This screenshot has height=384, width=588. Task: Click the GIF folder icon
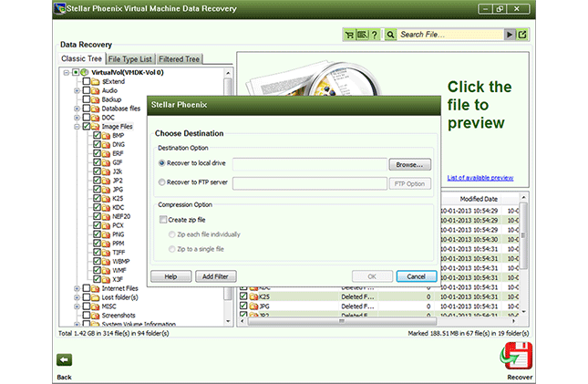click(x=106, y=162)
